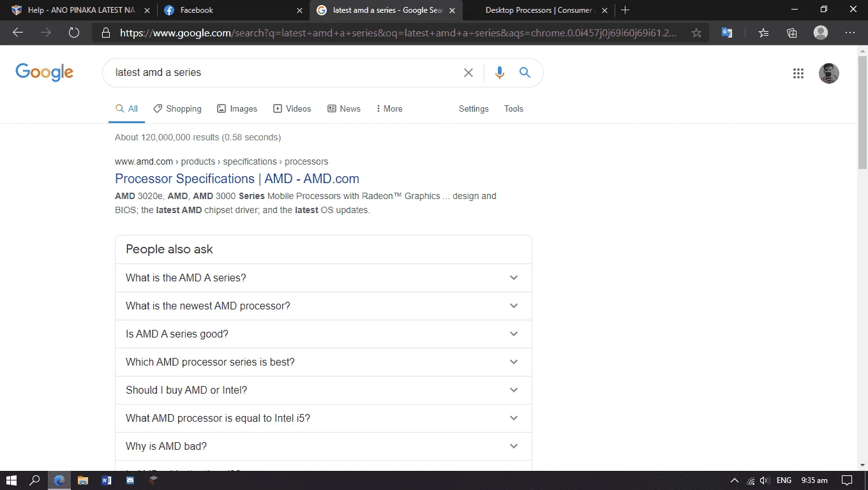Viewport: 868px width, 490px height.
Task: Open the Processor Specifications AMD.com result
Action: pyautogui.click(x=237, y=179)
